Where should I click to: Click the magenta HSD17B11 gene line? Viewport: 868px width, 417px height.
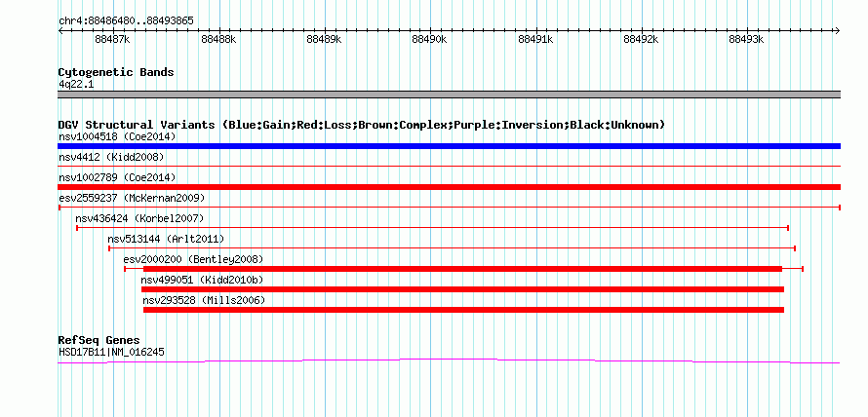click(x=449, y=361)
